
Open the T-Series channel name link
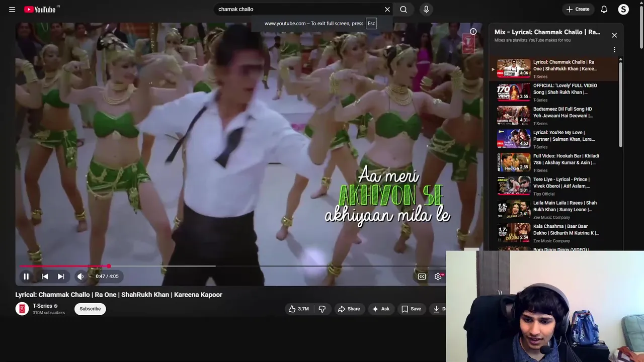(42, 306)
